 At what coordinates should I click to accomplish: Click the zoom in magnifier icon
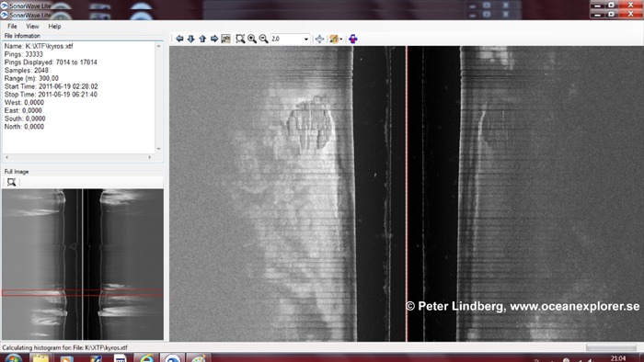point(252,39)
